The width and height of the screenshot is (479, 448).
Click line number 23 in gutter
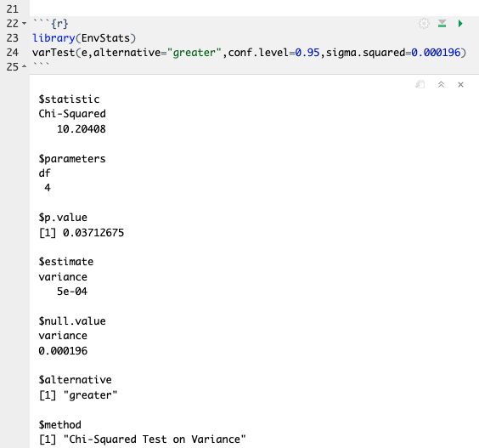click(13, 38)
